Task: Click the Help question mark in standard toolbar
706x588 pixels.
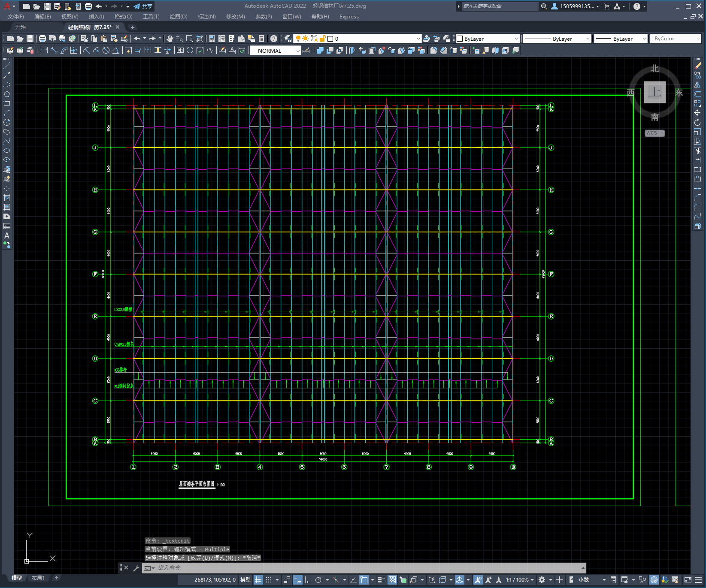Action: tap(274, 39)
